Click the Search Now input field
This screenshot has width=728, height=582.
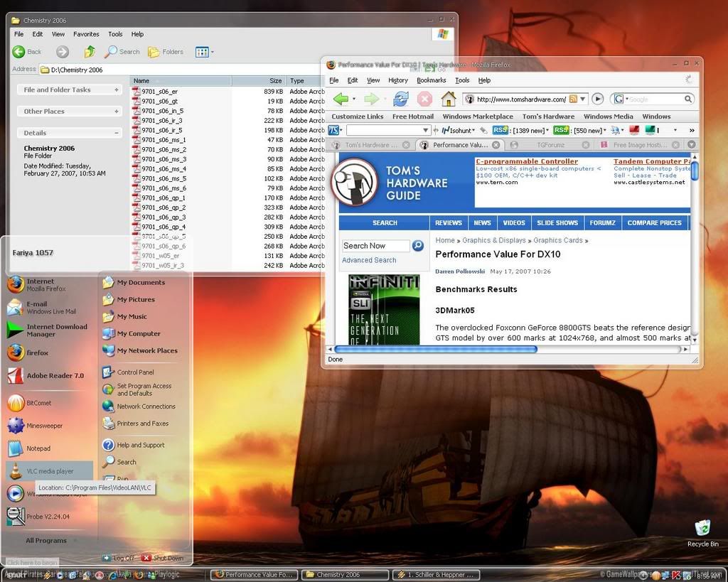pos(375,245)
